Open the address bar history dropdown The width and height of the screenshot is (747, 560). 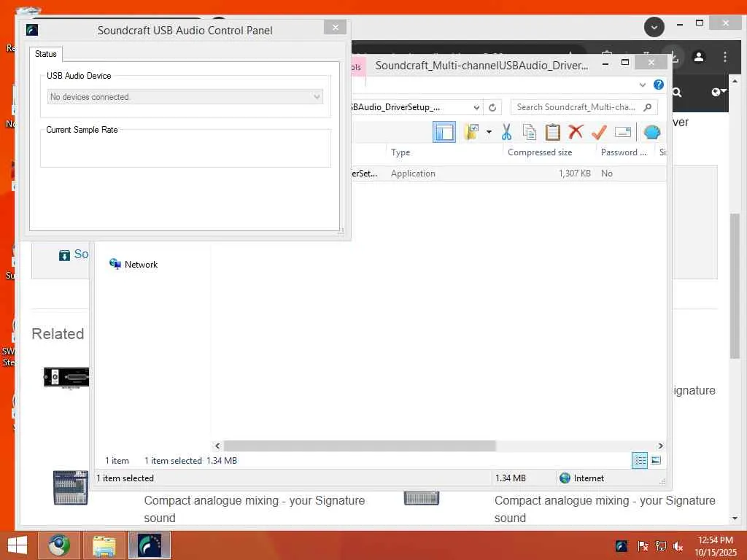click(476, 108)
